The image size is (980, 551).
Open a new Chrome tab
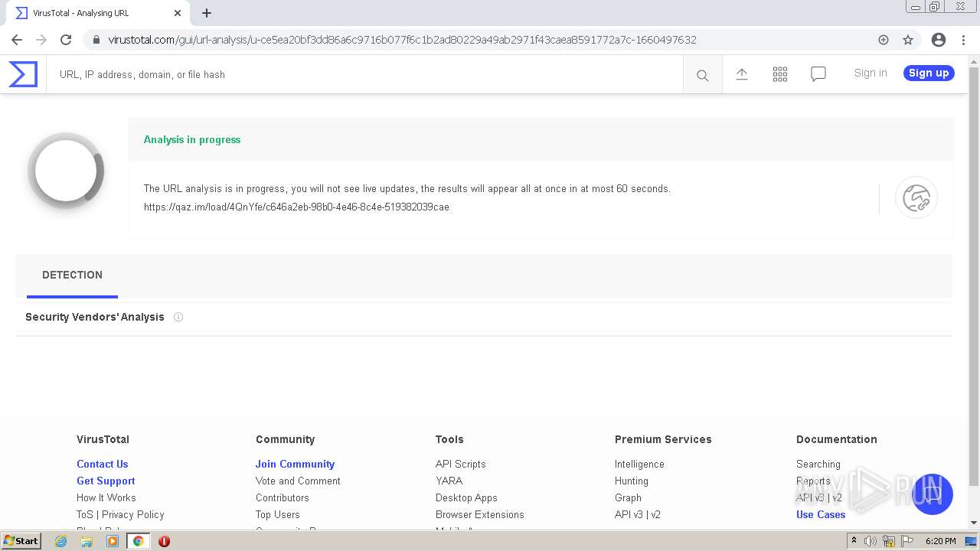(207, 13)
